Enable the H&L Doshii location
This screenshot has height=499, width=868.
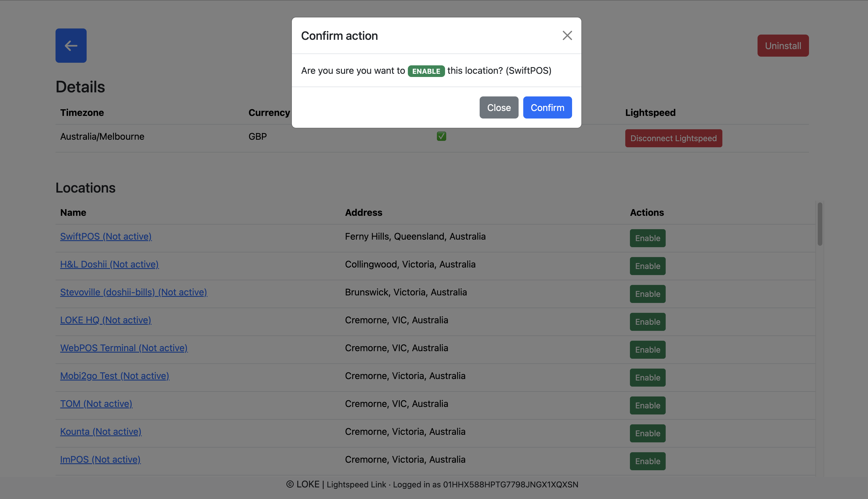(x=647, y=266)
